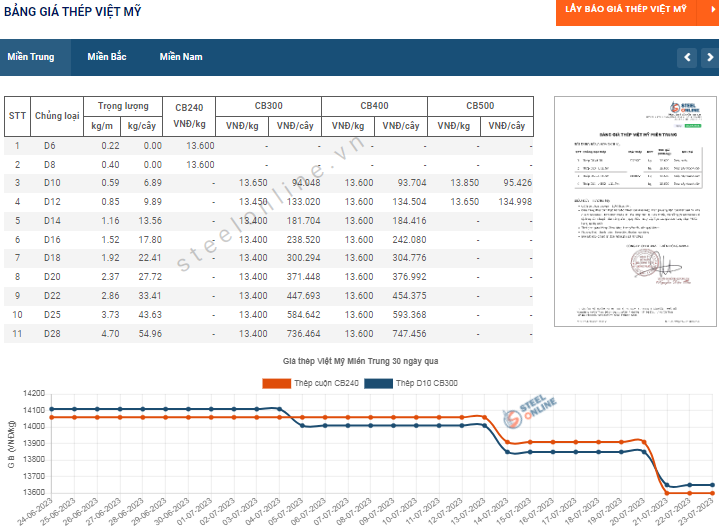Click the 134.998 CB500 price cell

tap(515, 202)
